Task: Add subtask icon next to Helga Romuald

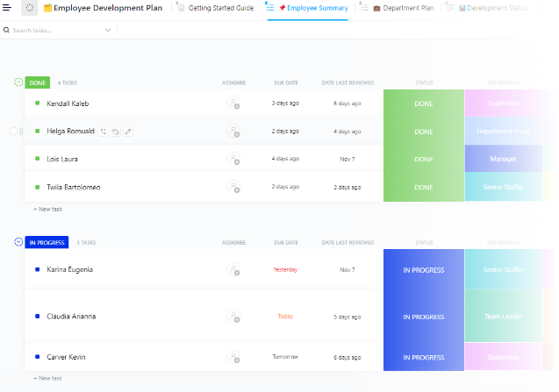Action: coord(104,132)
